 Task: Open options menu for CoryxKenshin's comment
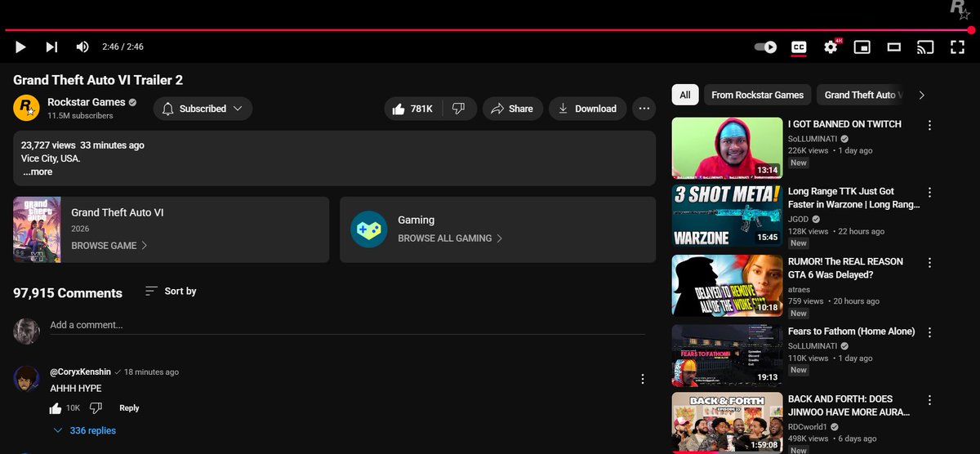pos(643,379)
